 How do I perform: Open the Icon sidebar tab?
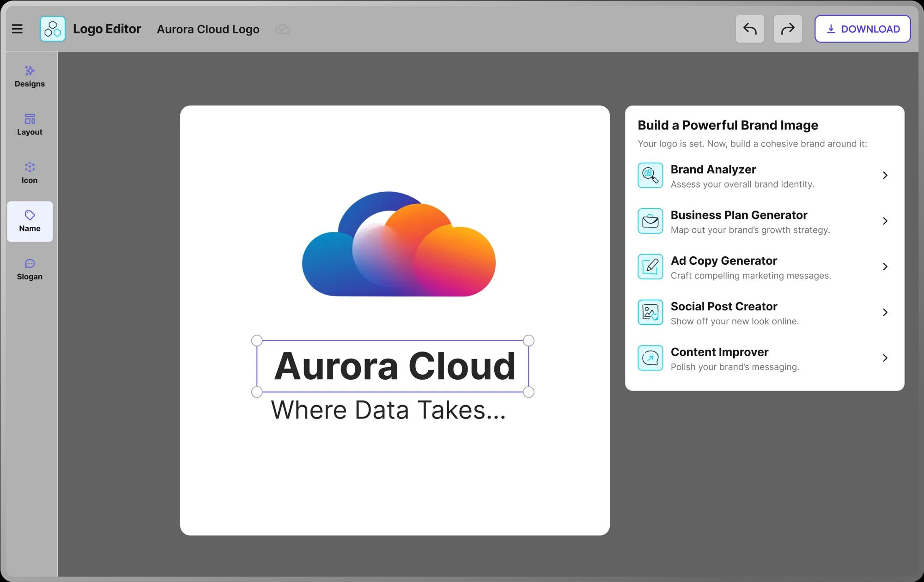click(30, 173)
